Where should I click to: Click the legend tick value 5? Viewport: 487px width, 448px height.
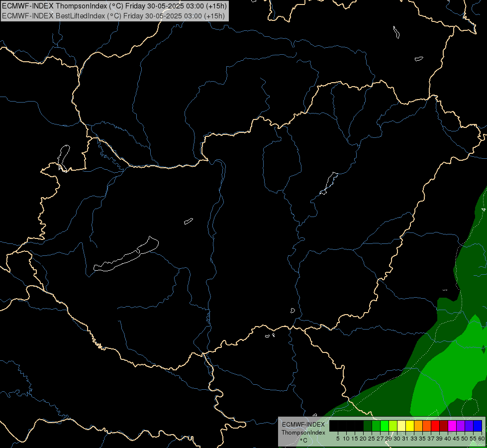pos(338,439)
